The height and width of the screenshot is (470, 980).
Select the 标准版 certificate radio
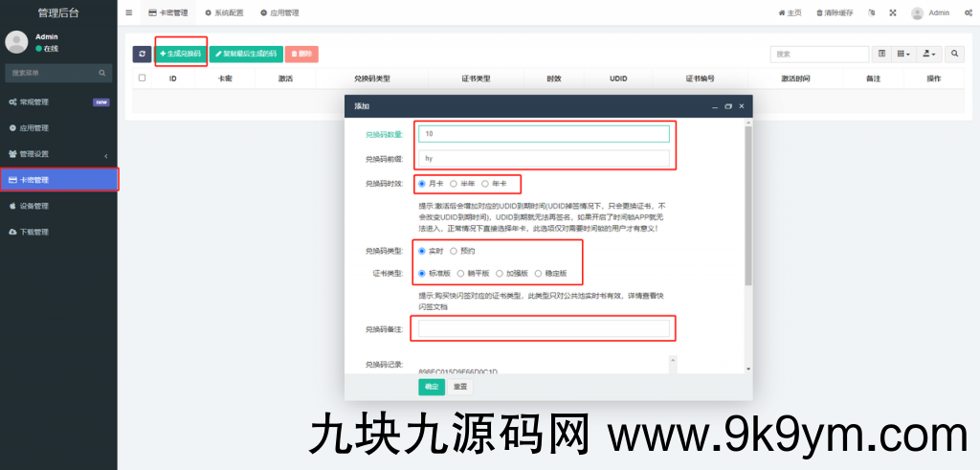422,273
